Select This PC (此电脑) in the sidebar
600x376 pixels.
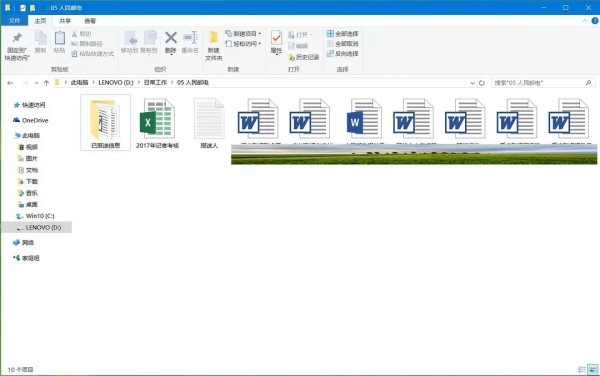pos(27,135)
